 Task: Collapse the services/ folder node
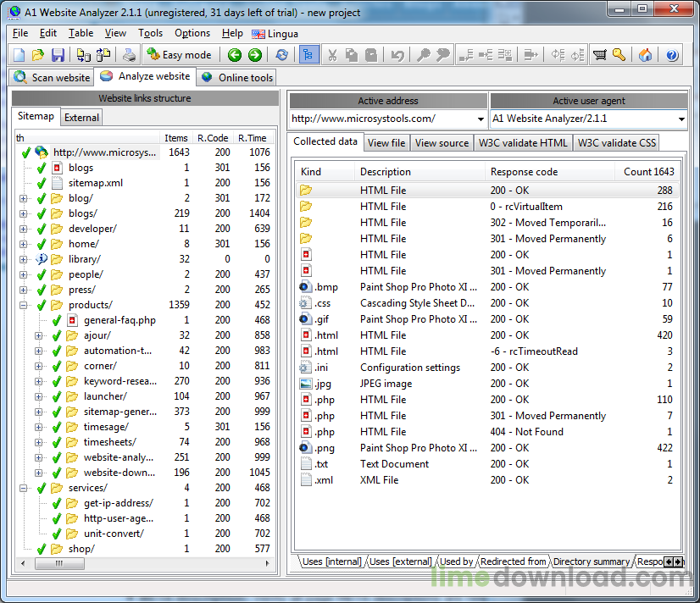(x=23, y=488)
